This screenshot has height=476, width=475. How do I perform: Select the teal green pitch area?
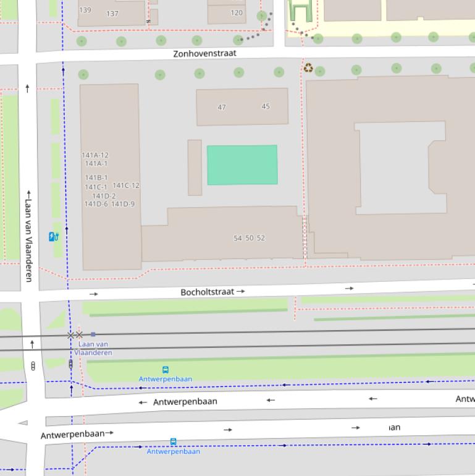click(x=242, y=165)
